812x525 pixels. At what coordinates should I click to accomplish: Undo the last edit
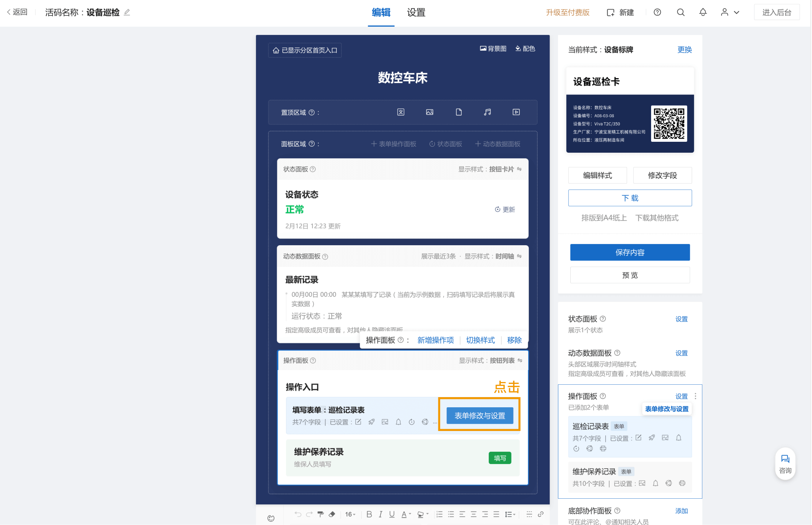pyautogui.click(x=298, y=514)
